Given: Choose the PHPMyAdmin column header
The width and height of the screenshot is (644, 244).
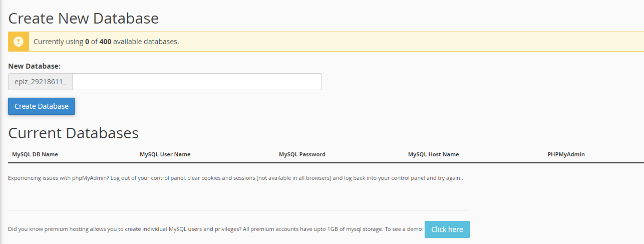Looking at the screenshot, I should coord(566,154).
